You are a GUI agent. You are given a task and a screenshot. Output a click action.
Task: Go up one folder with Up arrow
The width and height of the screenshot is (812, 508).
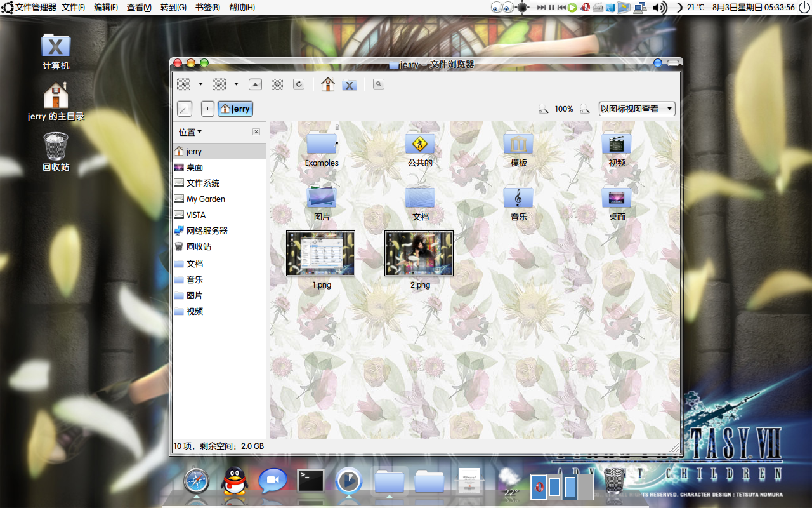255,84
